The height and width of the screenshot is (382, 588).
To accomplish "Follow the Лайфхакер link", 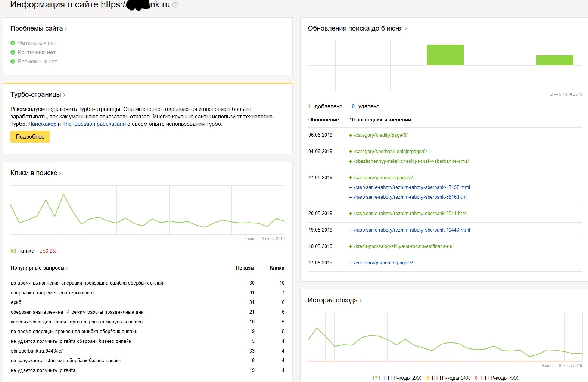I will [42, 124].
